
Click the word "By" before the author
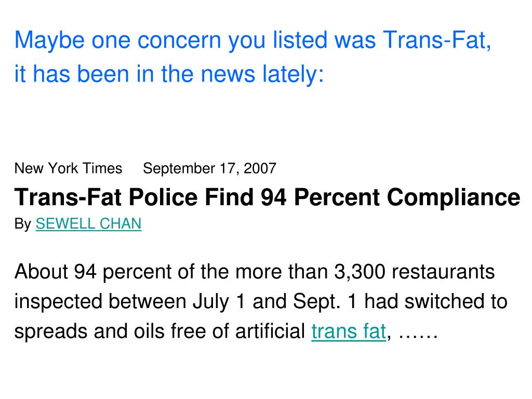pos(23,224)
